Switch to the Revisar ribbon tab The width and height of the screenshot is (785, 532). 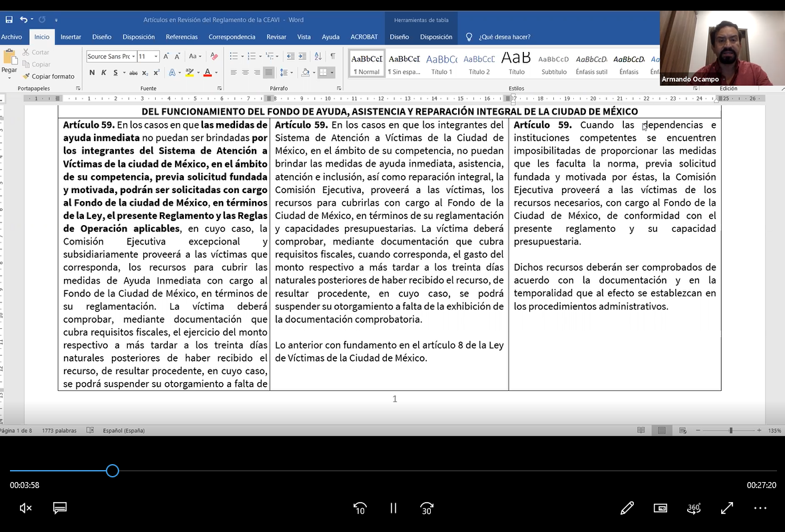(x=276, y=37)
